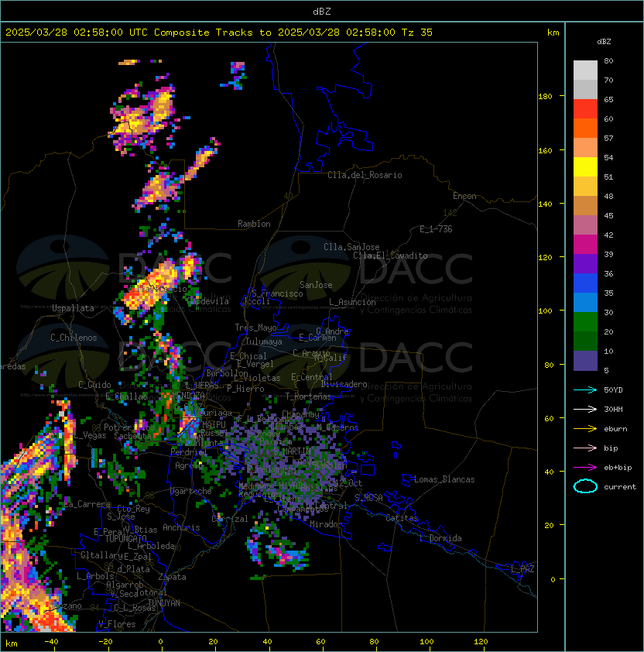This screenshot has height=652, width=644.
Task: Click the 'Encon' place label
Action: tap(464, 196)
